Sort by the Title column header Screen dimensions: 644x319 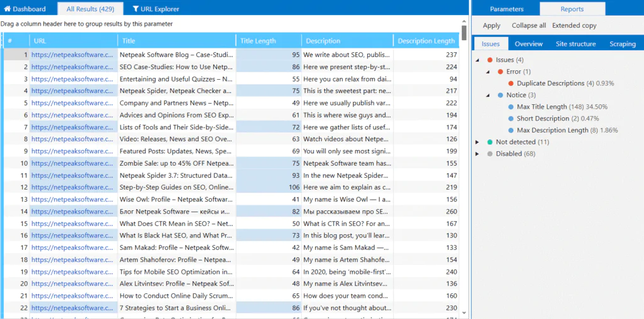pyautogui.click(x=177, y=41)
